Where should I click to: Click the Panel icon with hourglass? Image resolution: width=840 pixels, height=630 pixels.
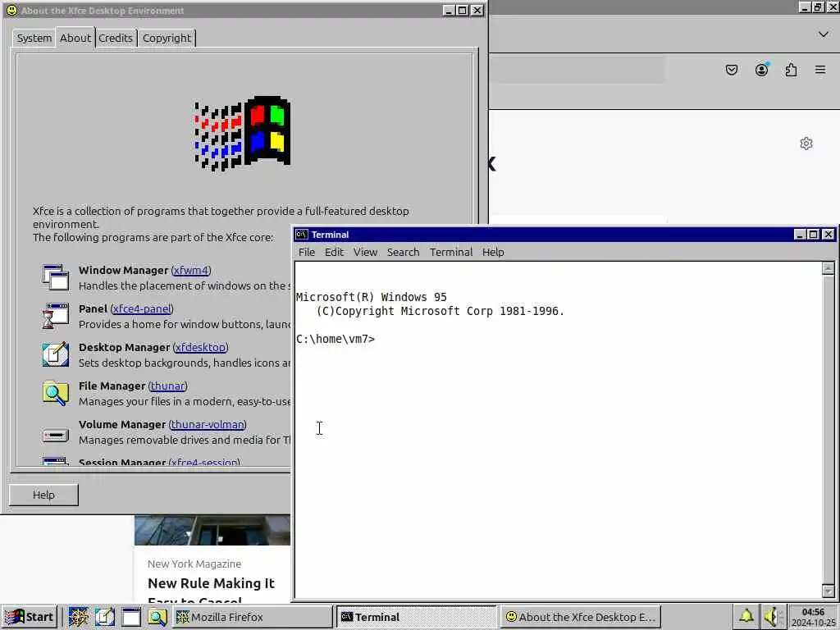coord(56,316)
